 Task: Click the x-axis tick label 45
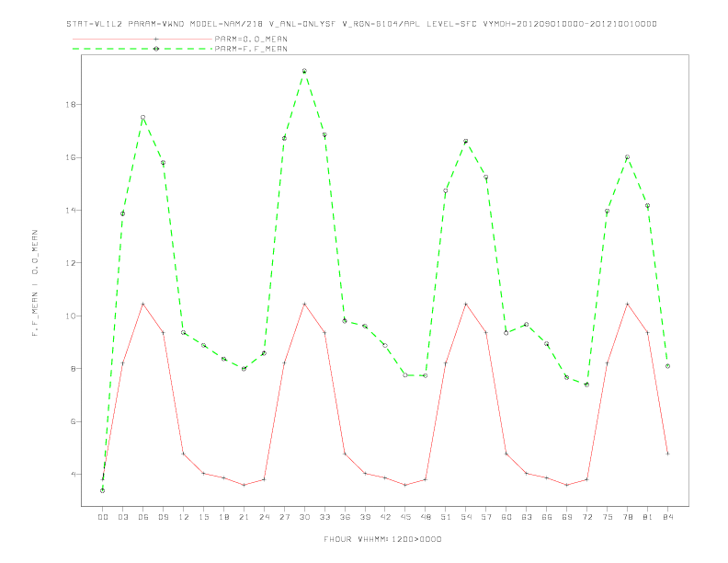tap(405, 517)
